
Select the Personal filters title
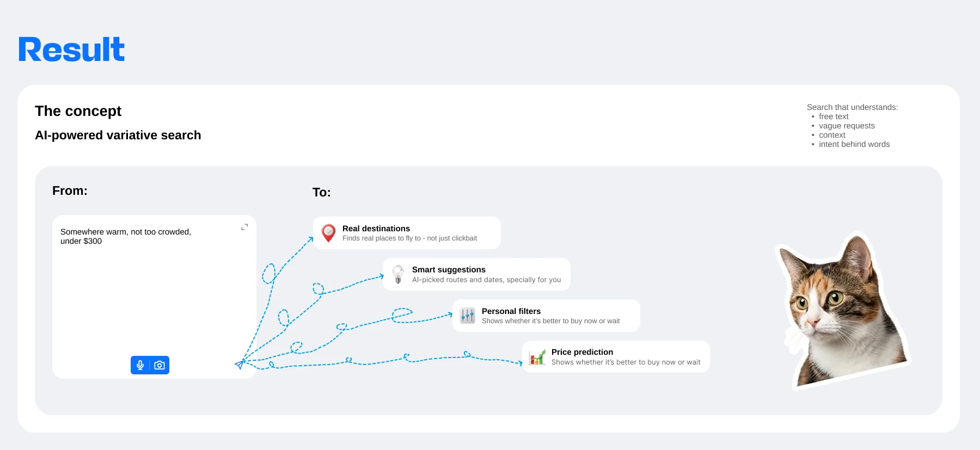click(511, 311)
